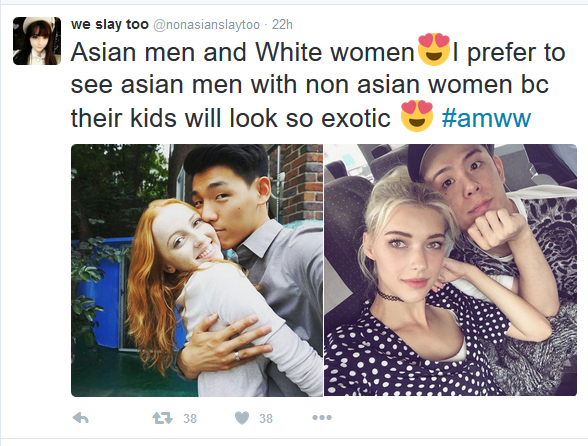588x446 pixels.
Task: Click the heart-eyes emoji before #amww
Action: [417, 116]
